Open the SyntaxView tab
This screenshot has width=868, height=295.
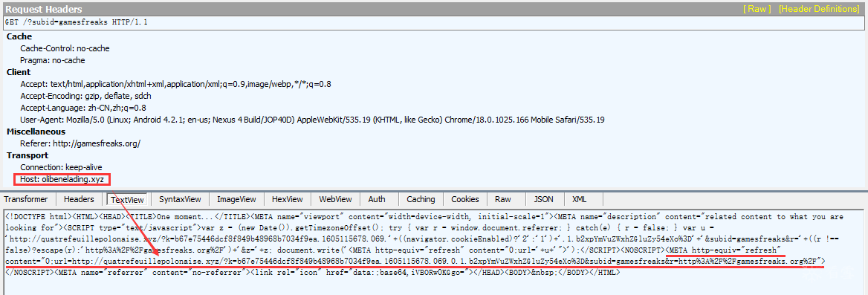point(180,199)
